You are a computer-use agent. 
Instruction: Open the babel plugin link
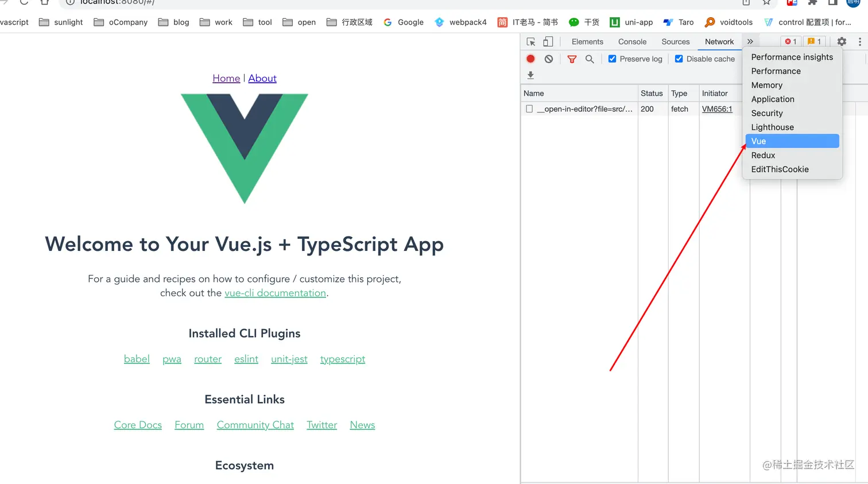click(137, 359)
